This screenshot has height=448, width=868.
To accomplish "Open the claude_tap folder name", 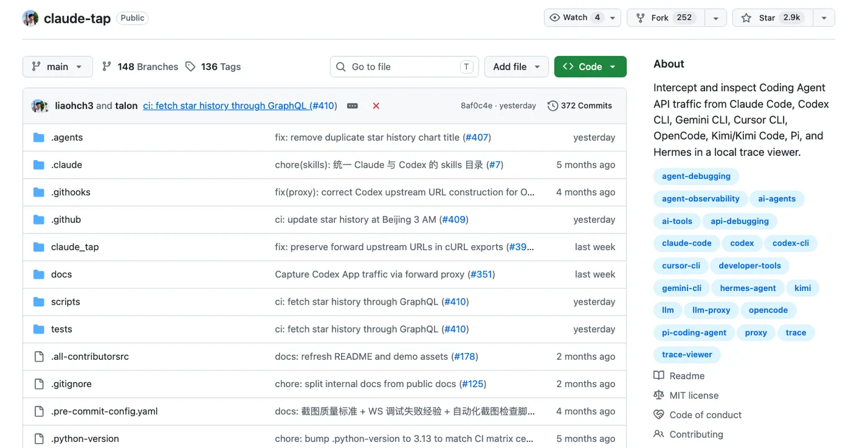I will click(75, 246).
